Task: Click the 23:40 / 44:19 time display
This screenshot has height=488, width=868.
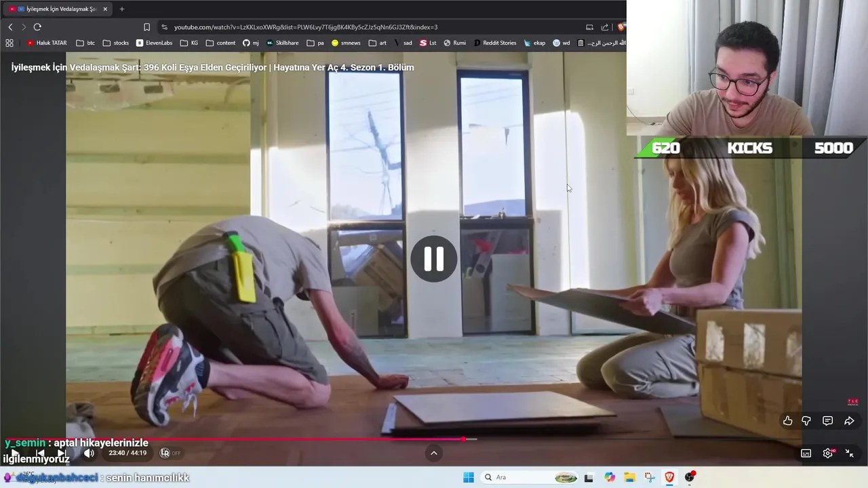Action: [127, 453]
